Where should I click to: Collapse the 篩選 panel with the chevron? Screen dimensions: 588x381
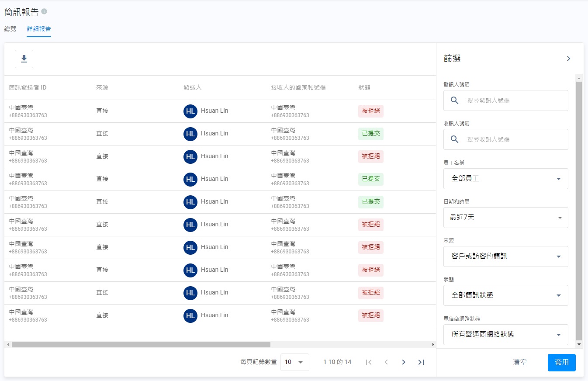568,59
